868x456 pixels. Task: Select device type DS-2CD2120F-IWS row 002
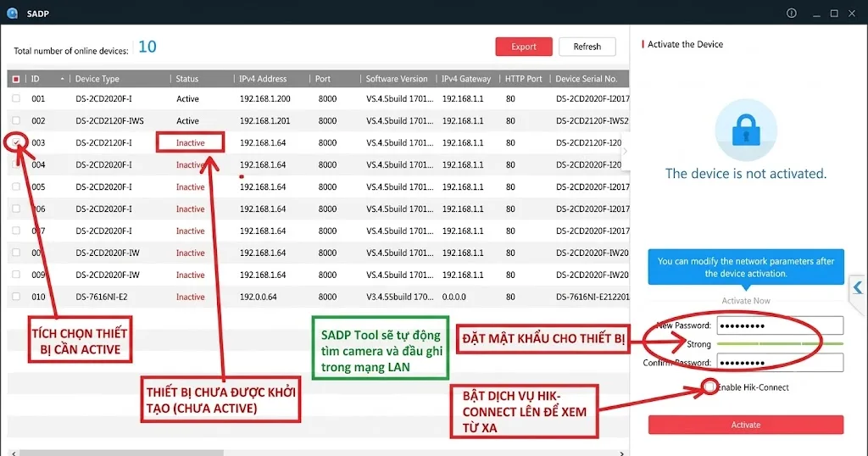click(109, 120)
